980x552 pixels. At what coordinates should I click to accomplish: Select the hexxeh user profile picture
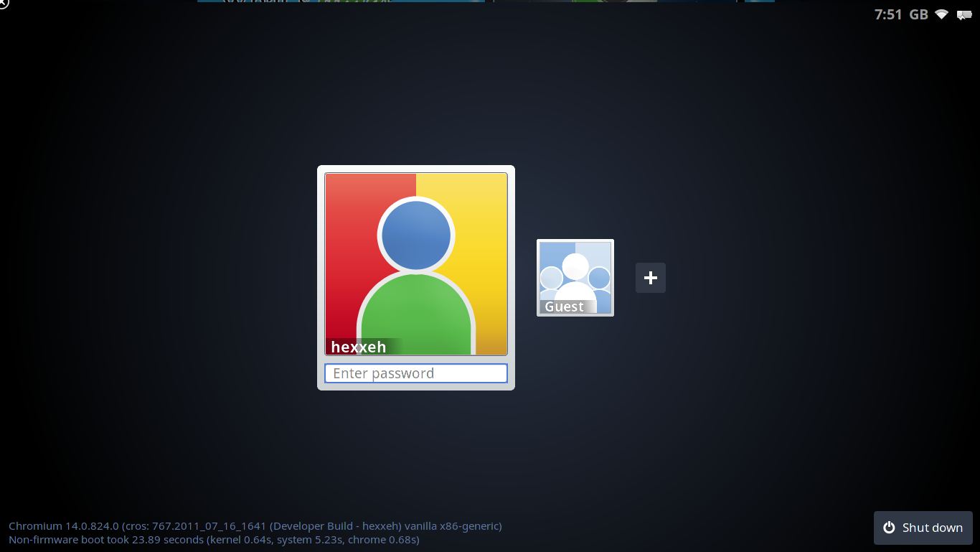(x=416, y=263)
